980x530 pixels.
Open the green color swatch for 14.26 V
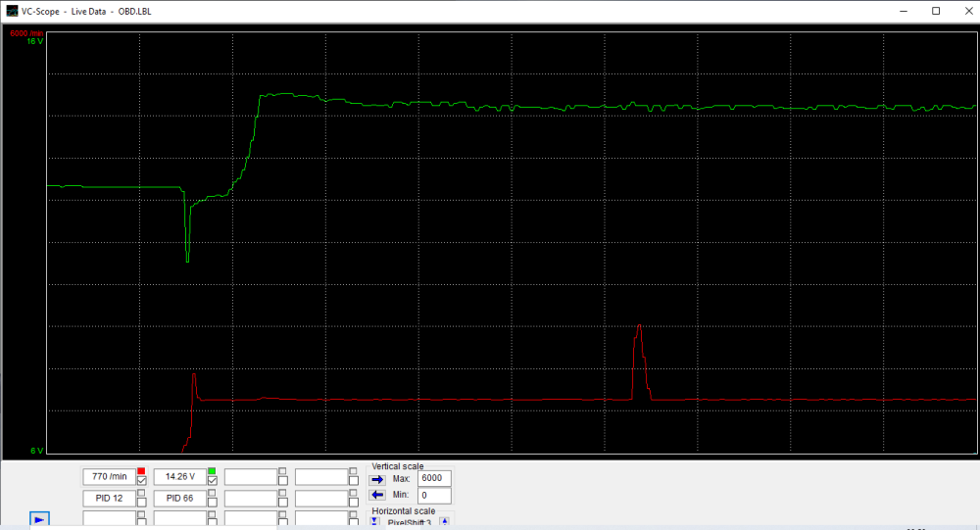(212, 470)
